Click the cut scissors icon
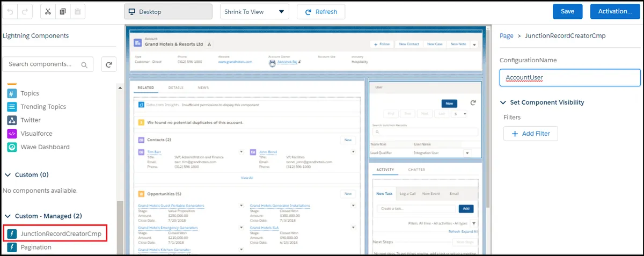644x256 pixels. tap(48, 12)
